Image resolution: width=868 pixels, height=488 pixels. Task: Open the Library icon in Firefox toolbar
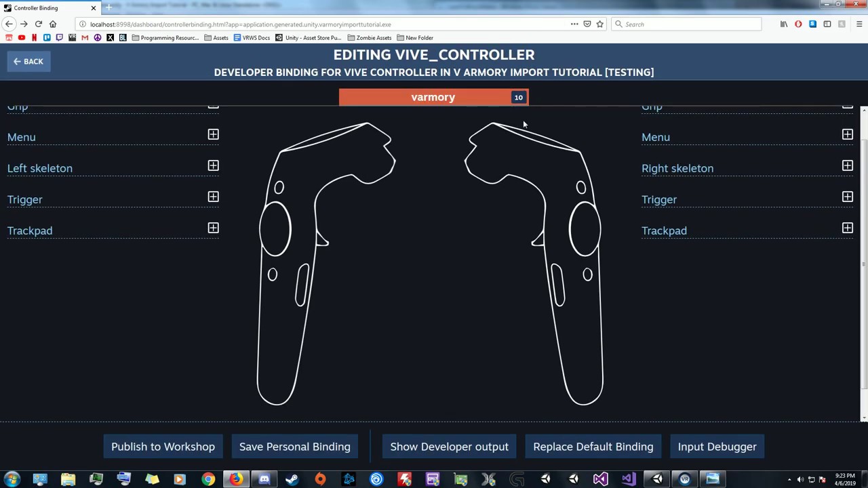pos(784,24)
